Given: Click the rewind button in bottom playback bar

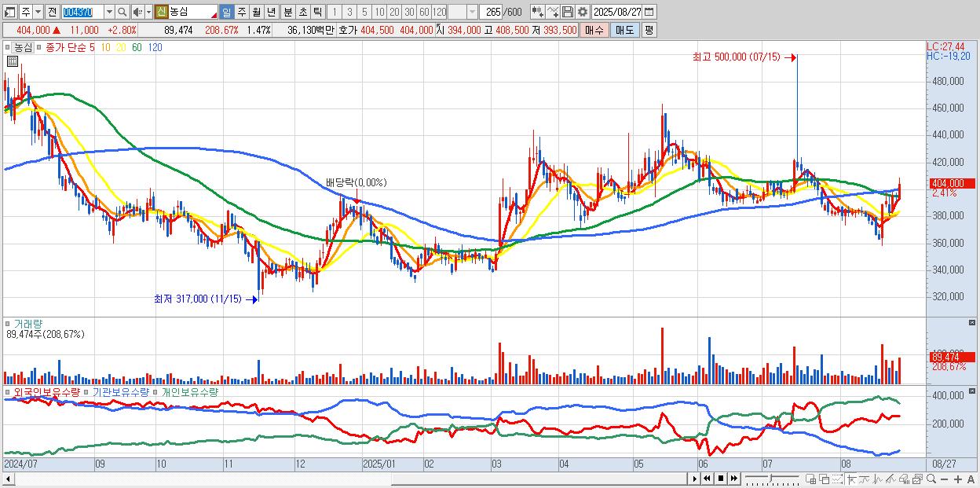Looking at the screenshot, I should pos(707,479).
